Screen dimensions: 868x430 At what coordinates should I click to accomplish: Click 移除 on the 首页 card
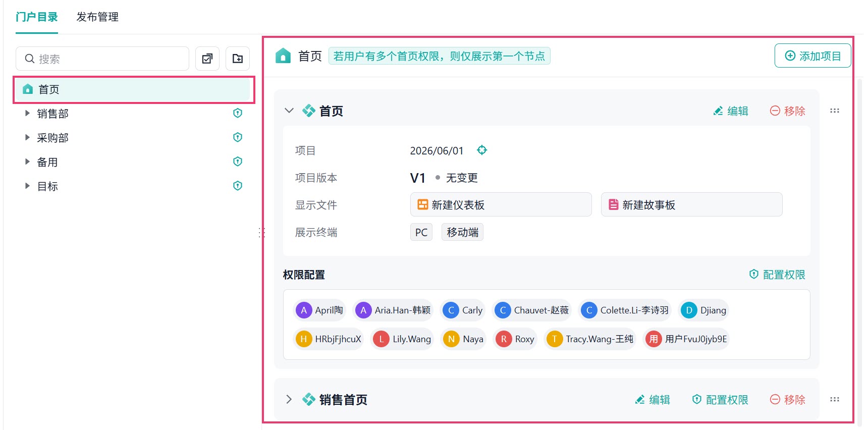788,111
